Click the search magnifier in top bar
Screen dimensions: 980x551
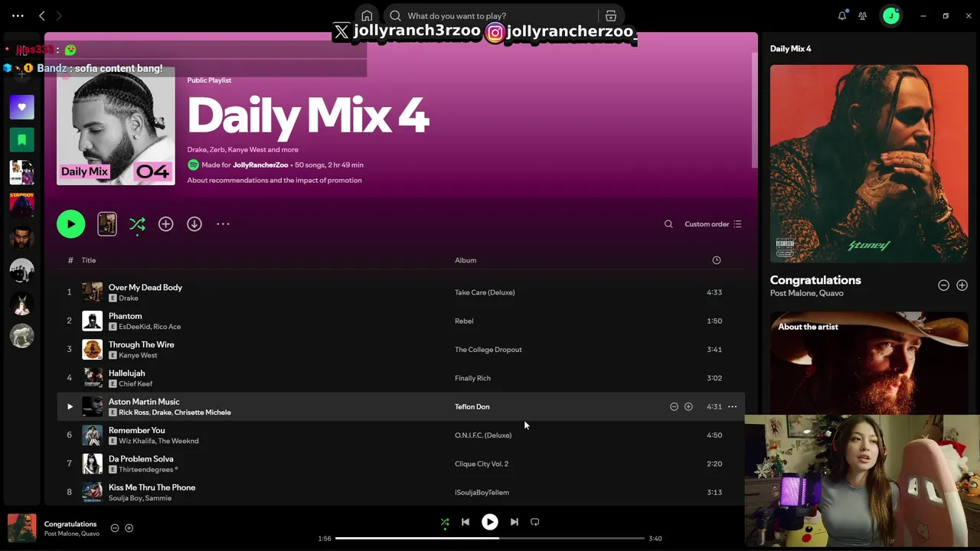pyautogui.click(x=395, y=15)
